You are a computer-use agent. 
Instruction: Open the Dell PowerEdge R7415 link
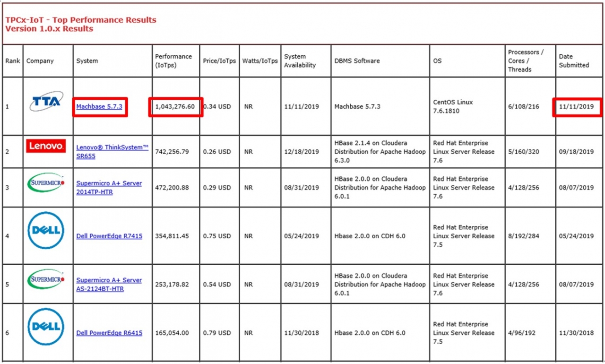click(109, 236)
